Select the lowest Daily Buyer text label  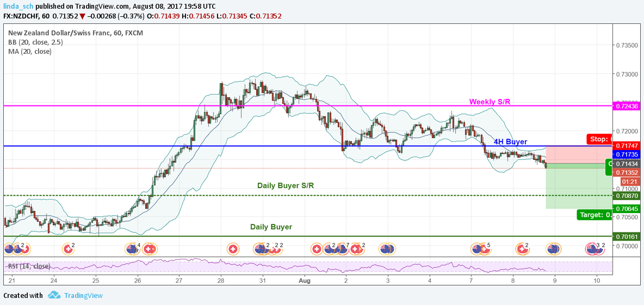click(x=271, y=227)
